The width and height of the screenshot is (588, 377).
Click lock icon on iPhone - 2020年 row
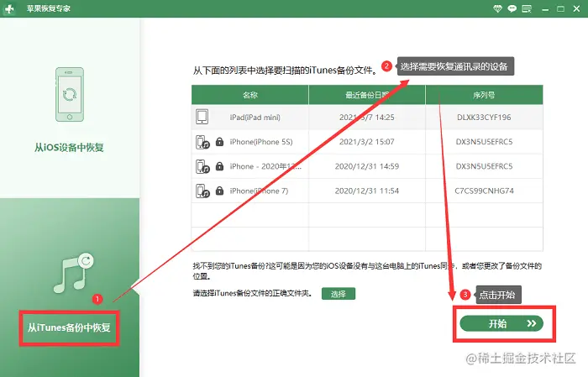point(220,166)
